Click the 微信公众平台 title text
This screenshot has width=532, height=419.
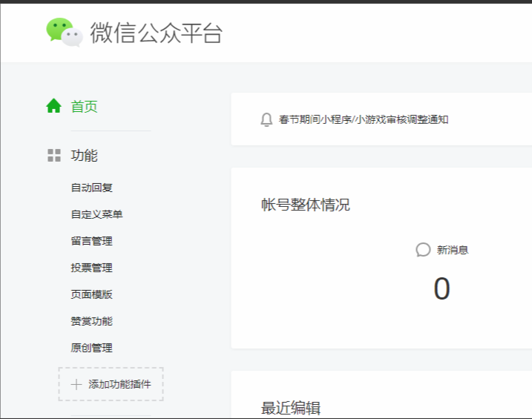point(156,33)
